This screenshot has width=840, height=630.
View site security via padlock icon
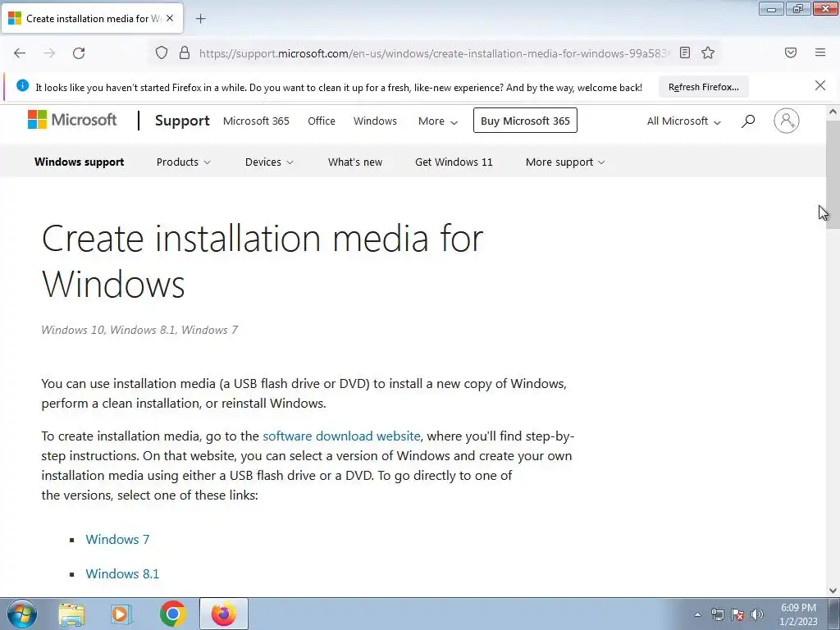(185, 52)
